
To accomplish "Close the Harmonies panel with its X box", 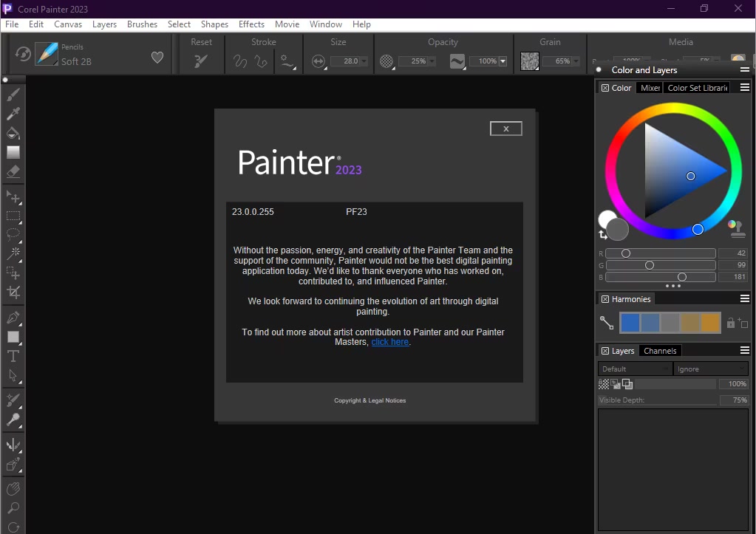I will click(x=605, y=299).
